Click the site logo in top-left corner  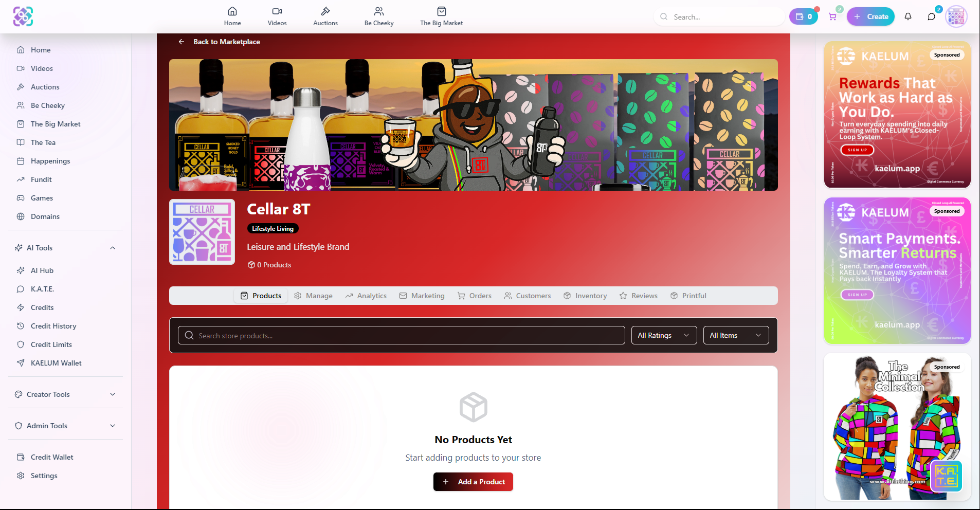23,16
